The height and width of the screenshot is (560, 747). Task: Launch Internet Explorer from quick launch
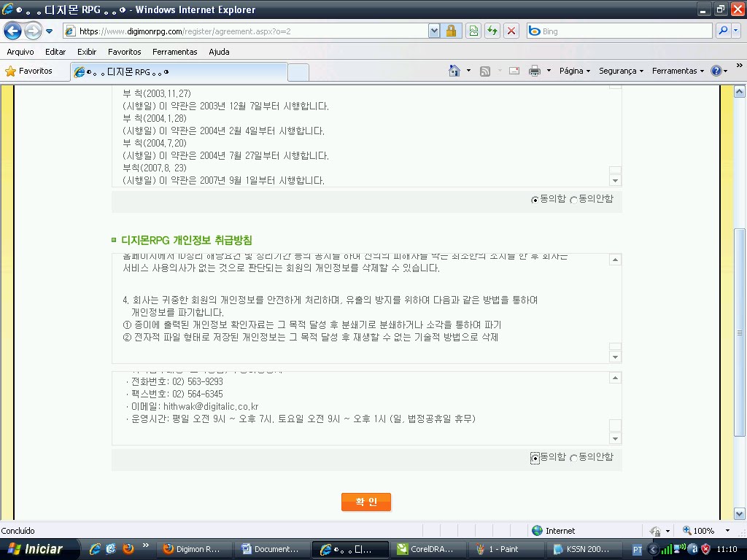(95, 549)
